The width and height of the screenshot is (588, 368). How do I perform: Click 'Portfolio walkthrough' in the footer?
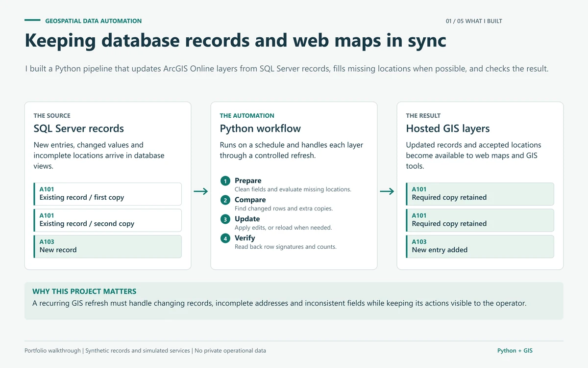point(53,351)
